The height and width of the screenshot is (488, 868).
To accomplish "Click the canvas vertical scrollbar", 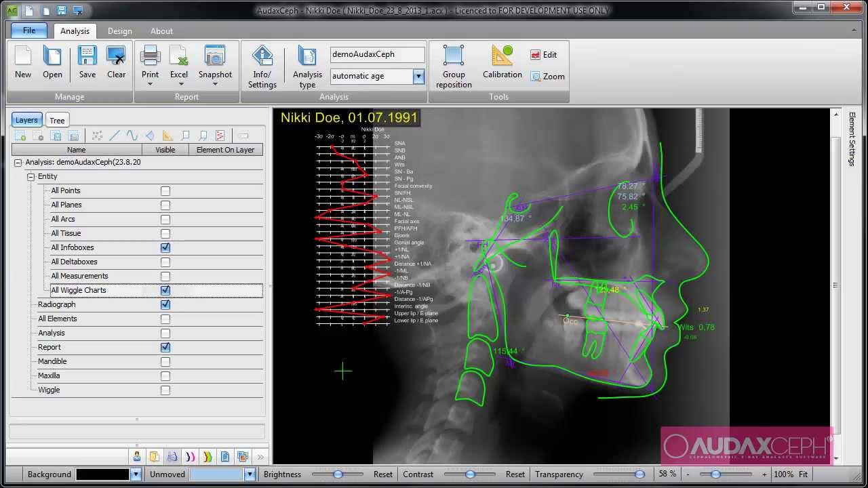I will click(835, 285).
